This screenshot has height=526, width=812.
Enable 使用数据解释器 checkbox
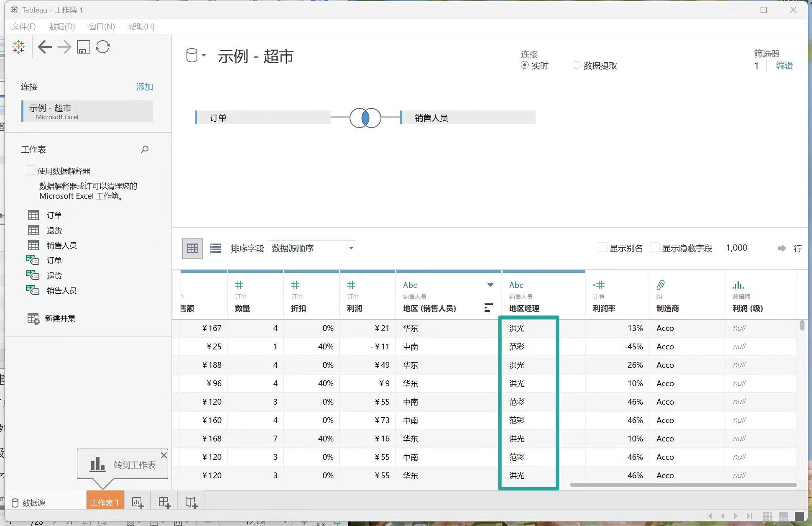tap(31, 170)
